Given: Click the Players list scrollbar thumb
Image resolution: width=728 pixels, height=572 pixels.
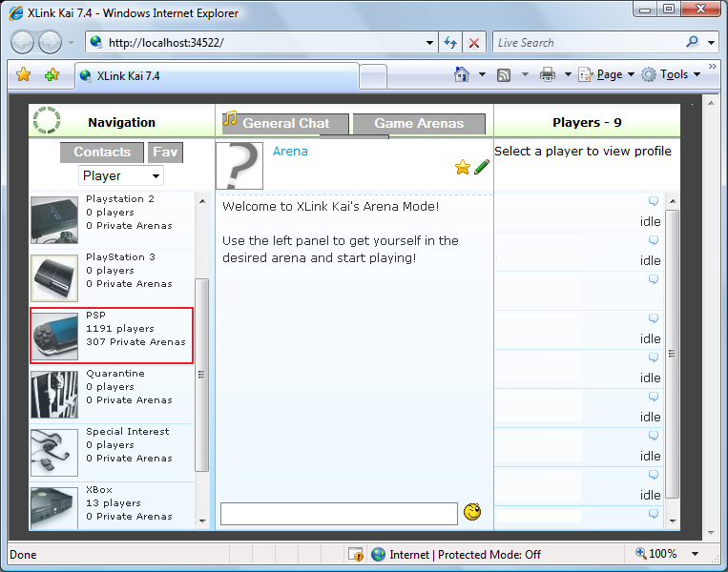Looking at the screenshot, I should tap(673, 354).
